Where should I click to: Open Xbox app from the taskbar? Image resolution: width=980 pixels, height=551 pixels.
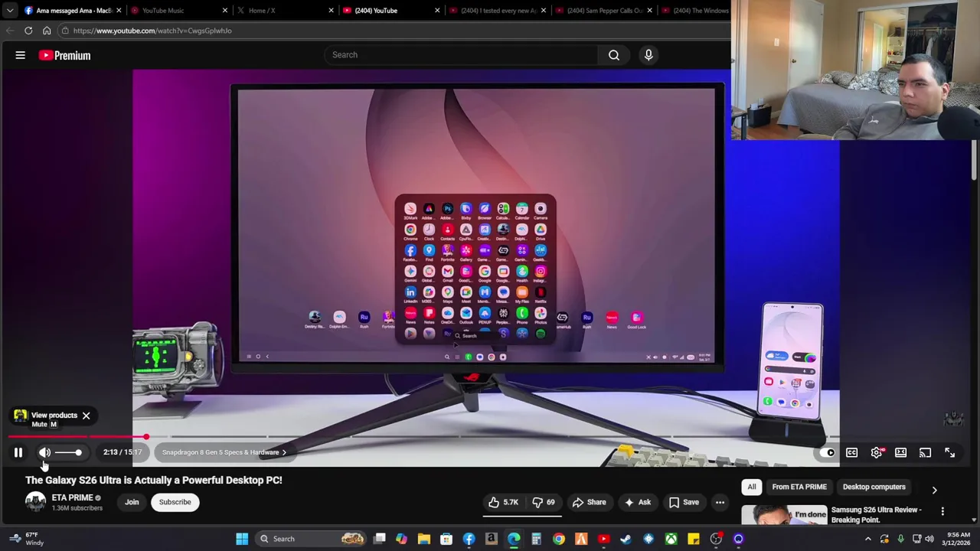(671, 539)
